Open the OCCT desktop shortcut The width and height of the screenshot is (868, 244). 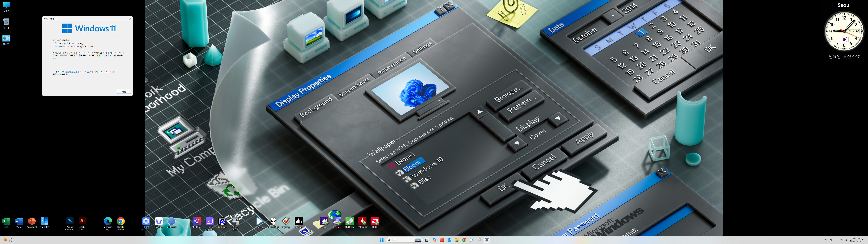point(375,222)
